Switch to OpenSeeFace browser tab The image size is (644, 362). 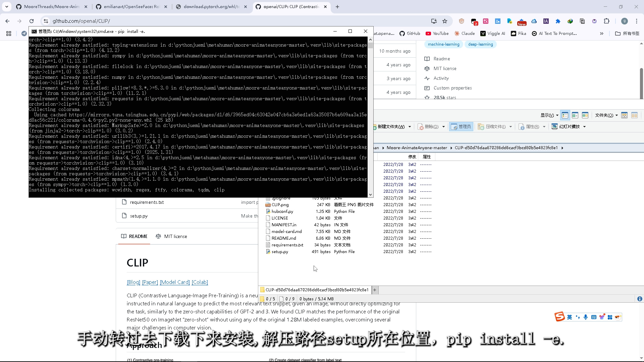click(131, 7)
